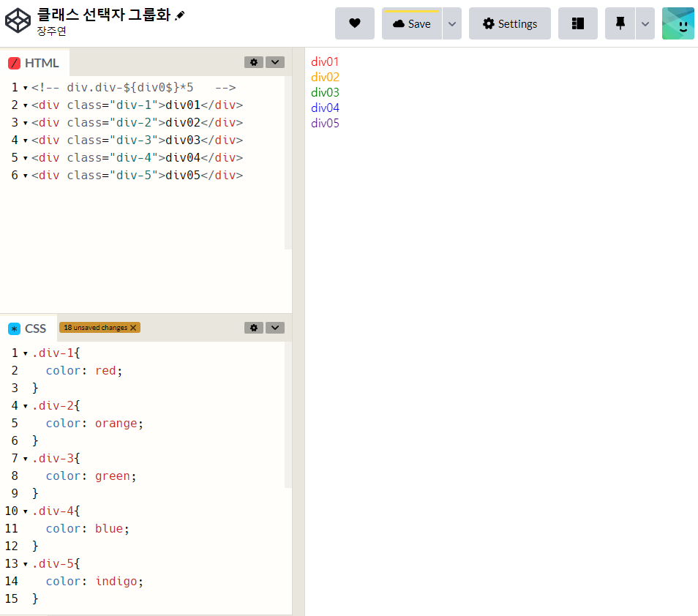Image resolution: width=698 pixels, height=616 pixels.
Task: Collapse the .div-1 CSS rule
Action: click(x=26, y=353)
